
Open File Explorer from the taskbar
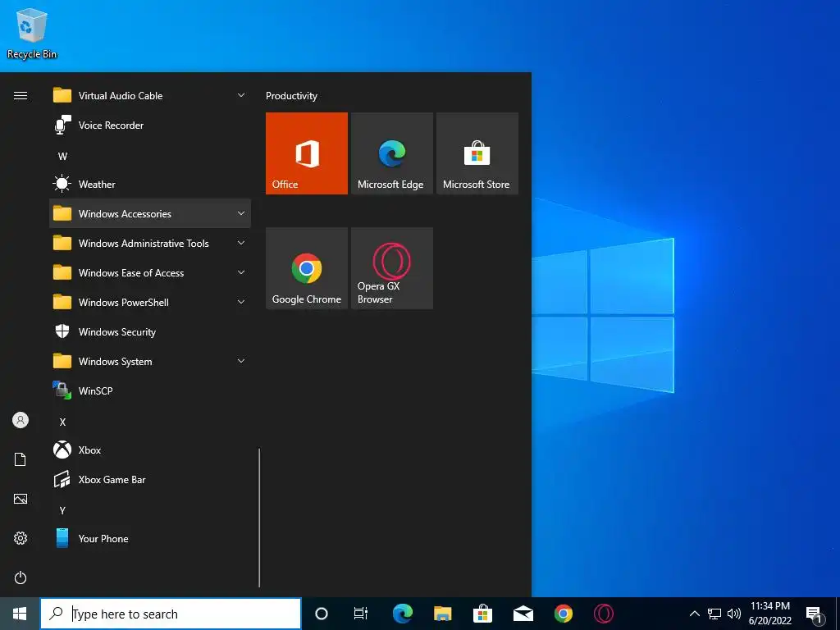(442, 614)
